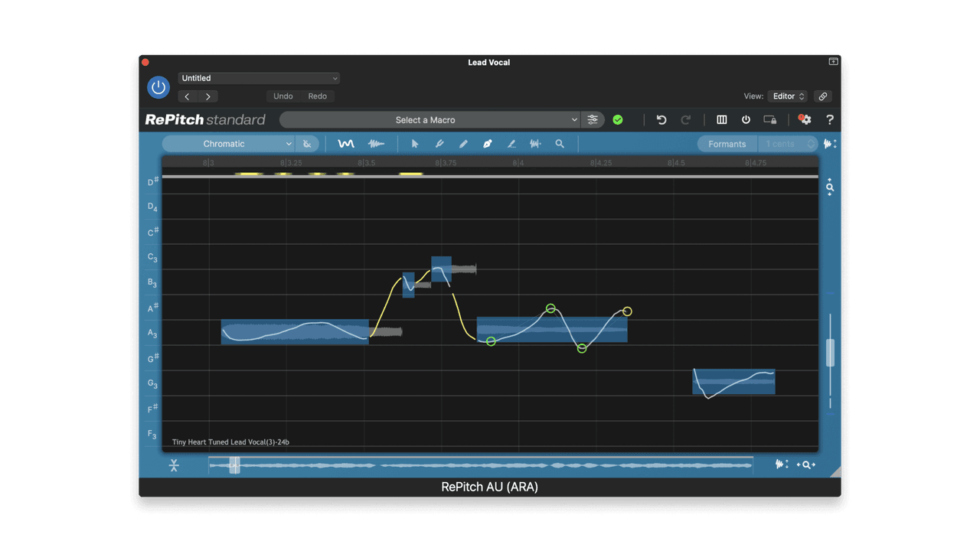The height and width of the screenshot is (551, 980).
Task: Click the RePitch AU (ARA) label
Action: pos(489,487)
